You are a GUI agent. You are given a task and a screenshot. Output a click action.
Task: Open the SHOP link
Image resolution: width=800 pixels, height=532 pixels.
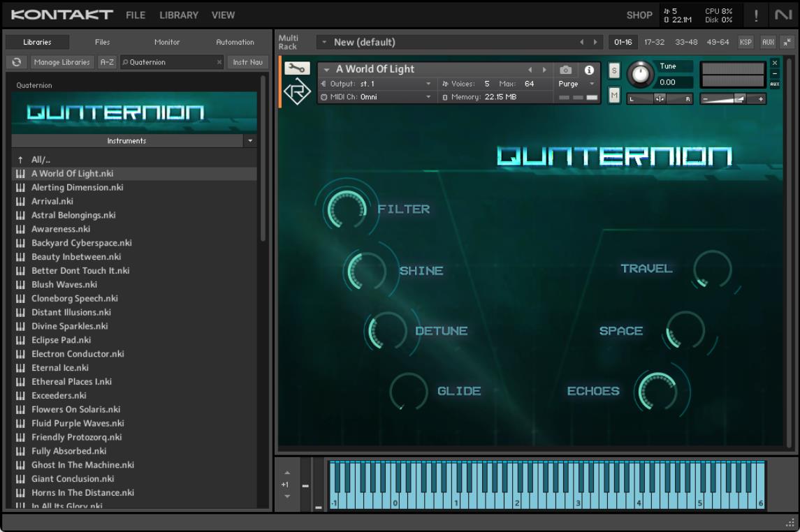(639, 15)
